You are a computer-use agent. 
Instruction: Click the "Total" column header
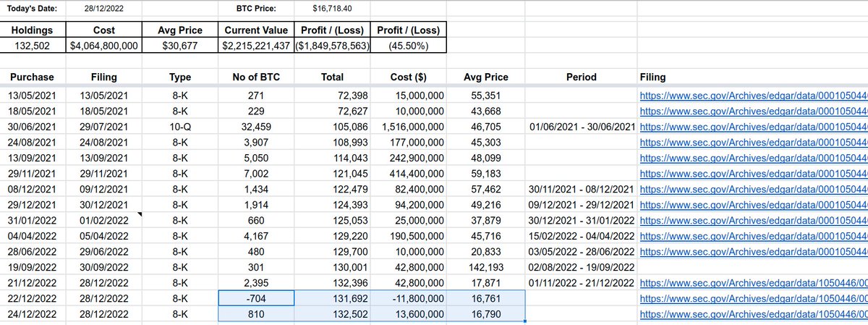pyautogui.click(x=332, y=77)
